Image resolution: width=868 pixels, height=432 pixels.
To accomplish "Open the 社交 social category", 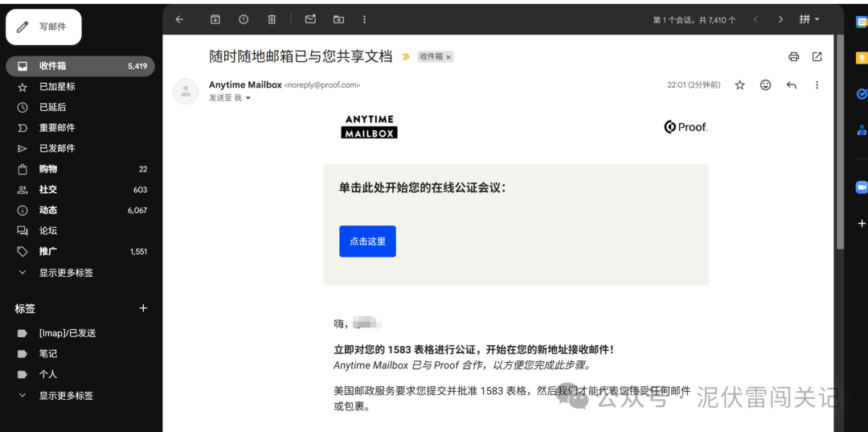I will click(x=80, y=189).
